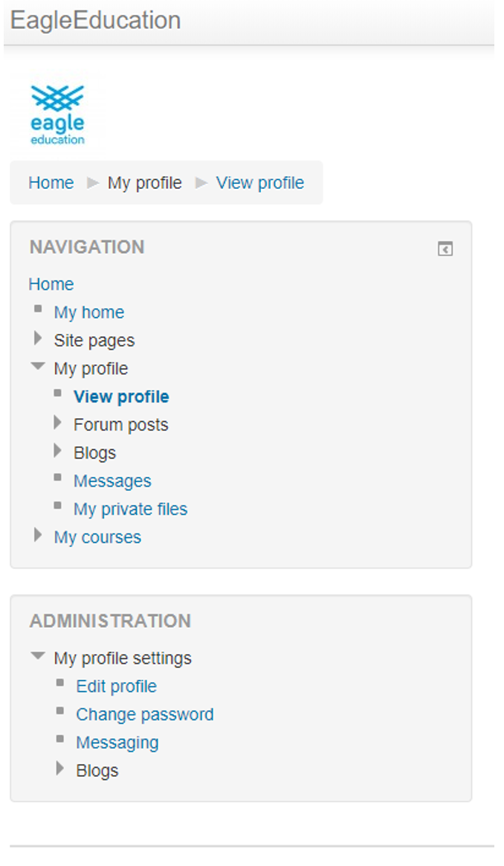The width and height of the screenshot is (504, 866).
Task: Expand the Site pages tree arrow
Action: click(38, 339)
